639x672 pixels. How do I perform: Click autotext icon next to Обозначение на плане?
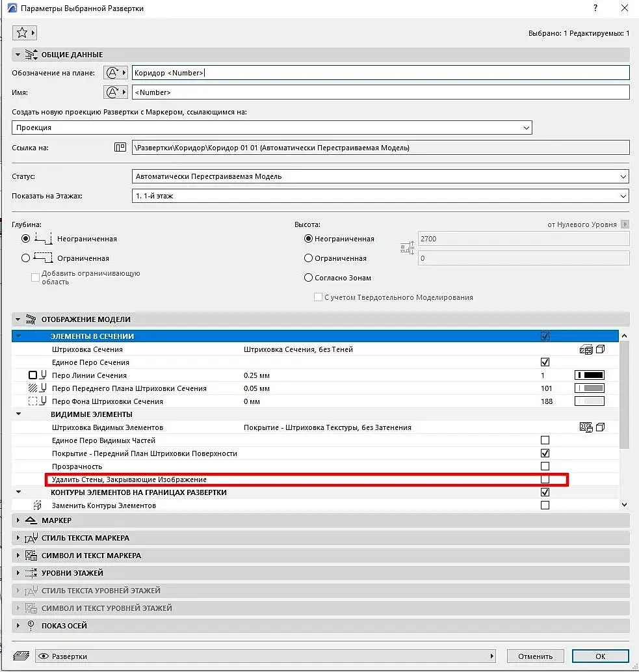116,73
